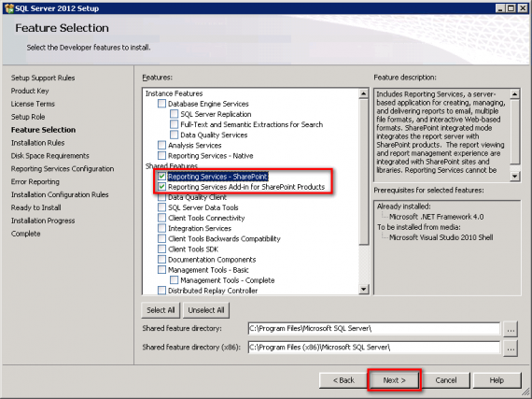
Task: Select the Installation Configuration Rules step
Action: (x=60, y=194)
